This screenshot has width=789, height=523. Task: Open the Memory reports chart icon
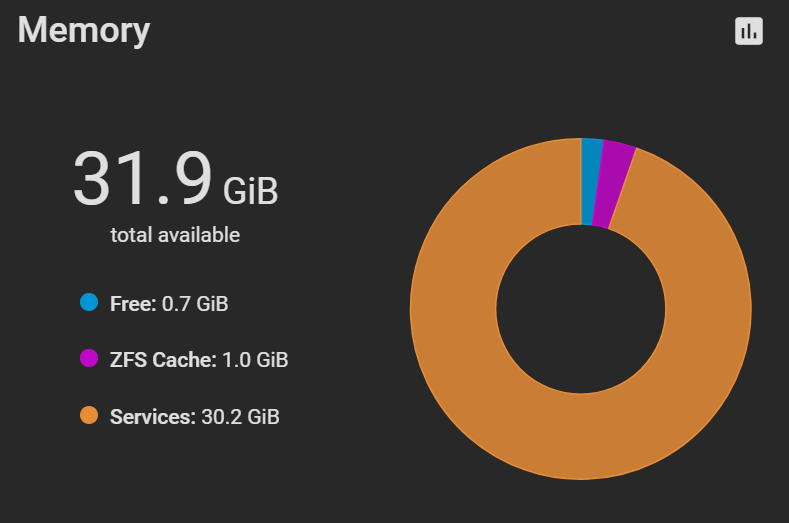[x=748, y=31]
